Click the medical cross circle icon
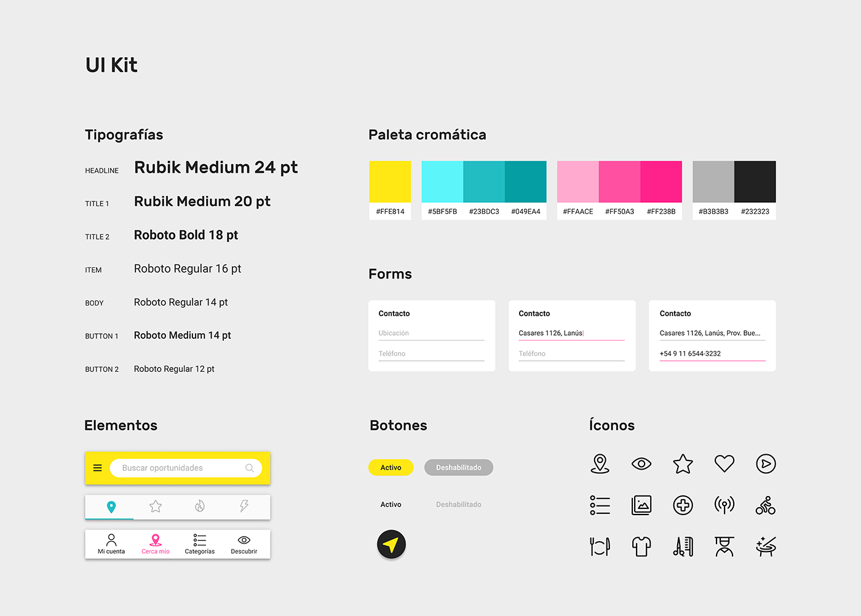The height and width of the screenshot is (616, 861). [x=683, y=505]
